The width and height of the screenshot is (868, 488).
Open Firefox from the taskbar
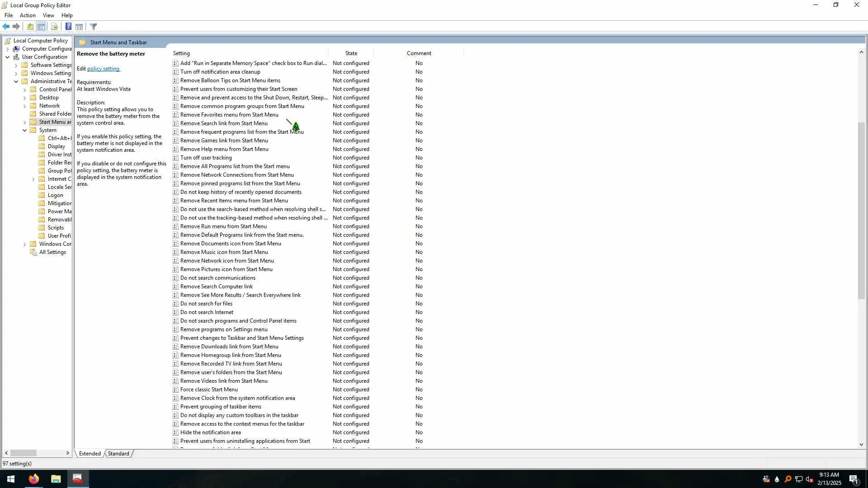click(x=34, y=479)
